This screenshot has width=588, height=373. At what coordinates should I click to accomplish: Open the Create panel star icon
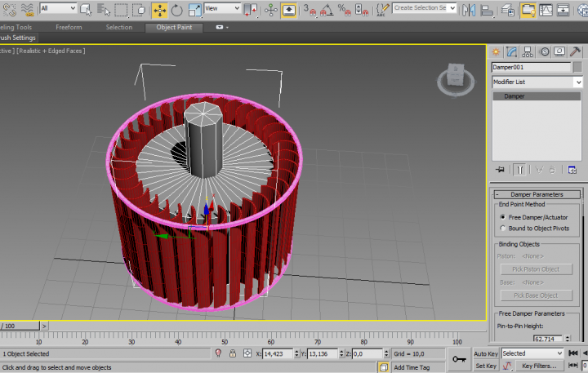click(496, 51)
